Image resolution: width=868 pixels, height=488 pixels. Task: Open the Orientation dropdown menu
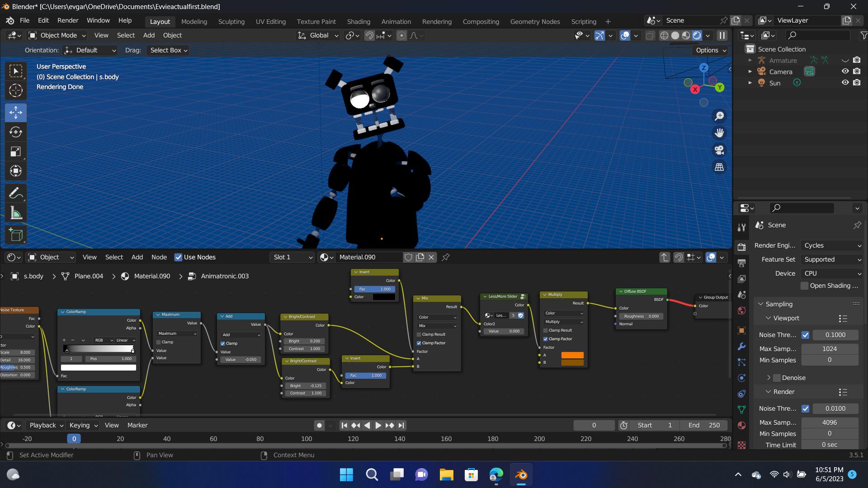coord(90,50)
